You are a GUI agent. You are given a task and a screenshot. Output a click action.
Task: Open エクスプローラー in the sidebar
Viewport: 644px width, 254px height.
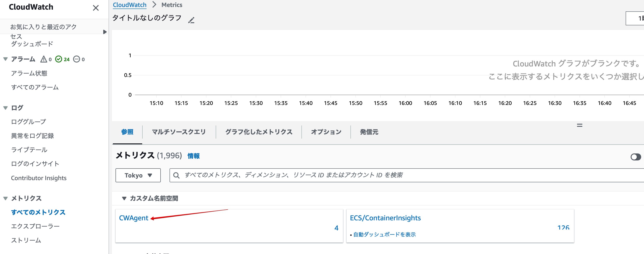coord(35,226)
